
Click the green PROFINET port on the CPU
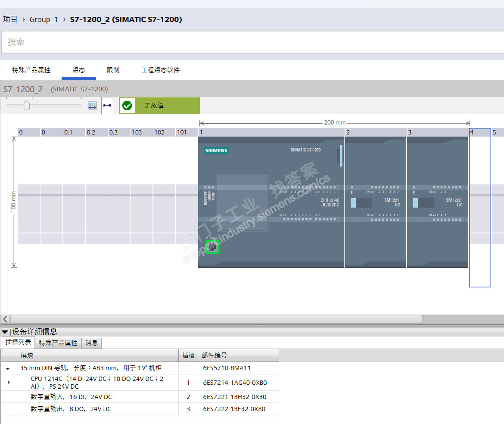tap(212, 247)
